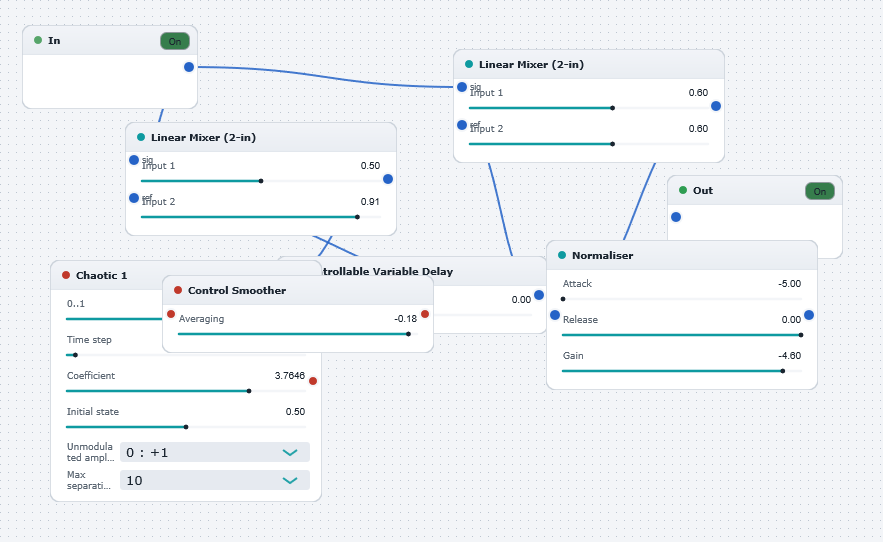Viewport: 883px width, 542px height.
Task: Click the red dot beside Chaotic 1 title
Action: coord(66,275)
